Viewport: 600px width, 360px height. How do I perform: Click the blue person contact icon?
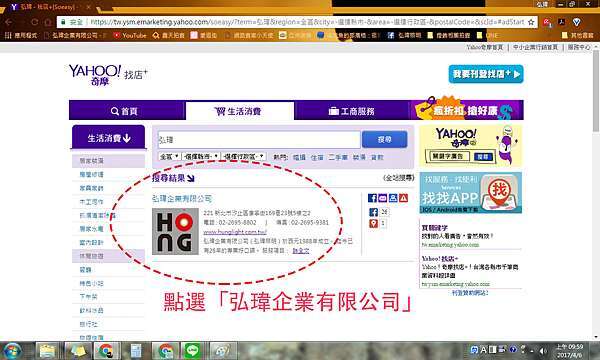point(393,198)
